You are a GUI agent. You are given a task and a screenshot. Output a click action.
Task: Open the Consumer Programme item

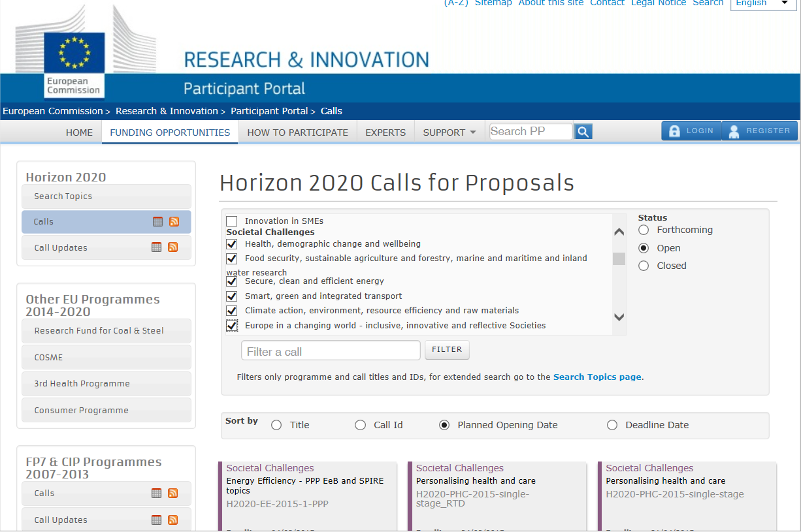tap(106, 411)
